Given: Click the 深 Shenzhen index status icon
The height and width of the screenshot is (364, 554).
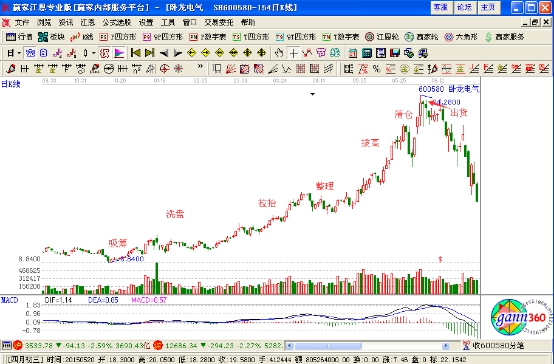Looking at the screenshot, I should (158, 345).
